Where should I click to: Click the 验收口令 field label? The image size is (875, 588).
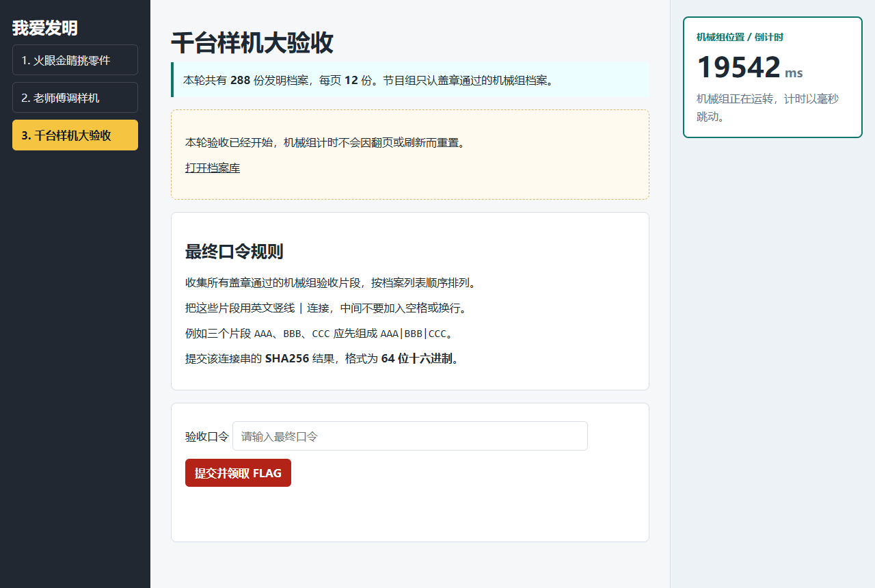tap(207, 437)
